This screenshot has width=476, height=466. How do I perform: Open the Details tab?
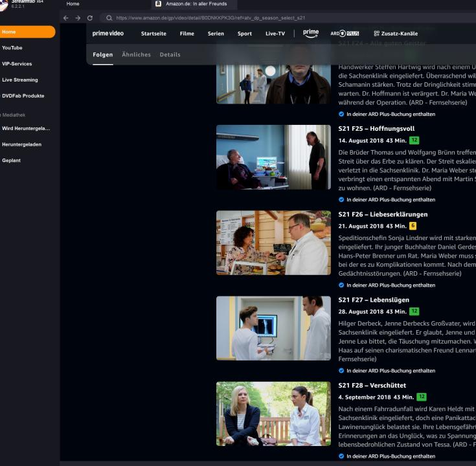(x=170, y=55)
